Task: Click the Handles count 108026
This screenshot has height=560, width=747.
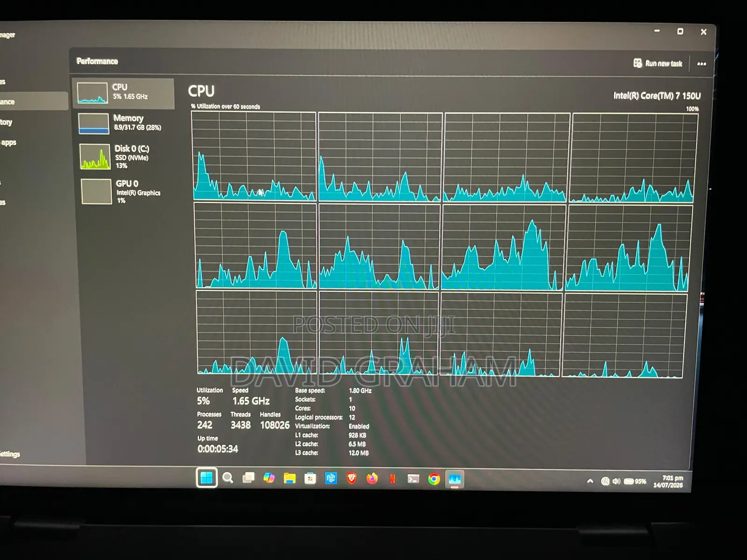Action: click(275, 425)
